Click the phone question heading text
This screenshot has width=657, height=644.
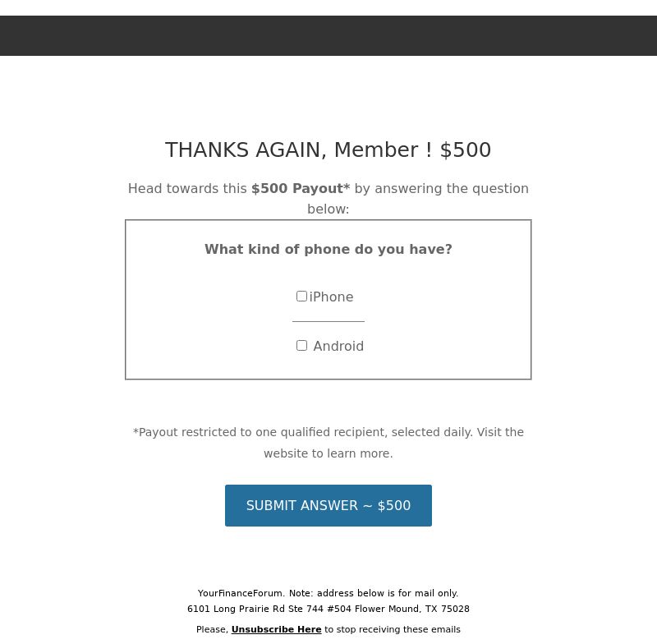(328, 250)
